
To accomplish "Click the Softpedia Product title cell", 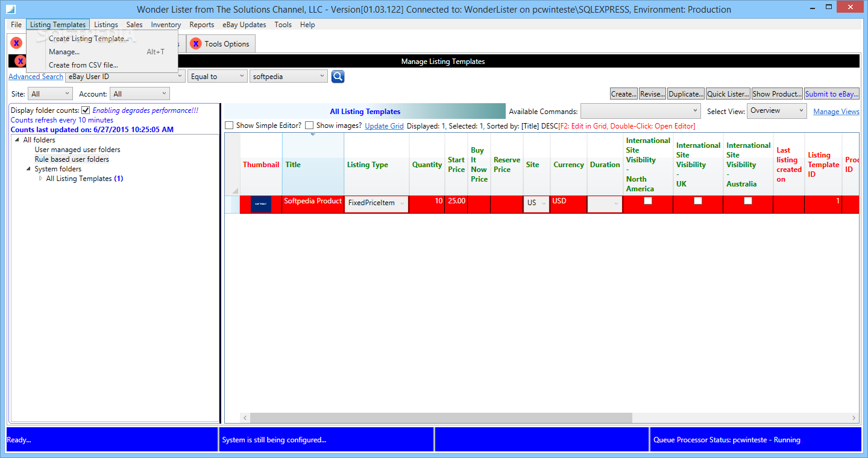I will click(x=313, y=204).
